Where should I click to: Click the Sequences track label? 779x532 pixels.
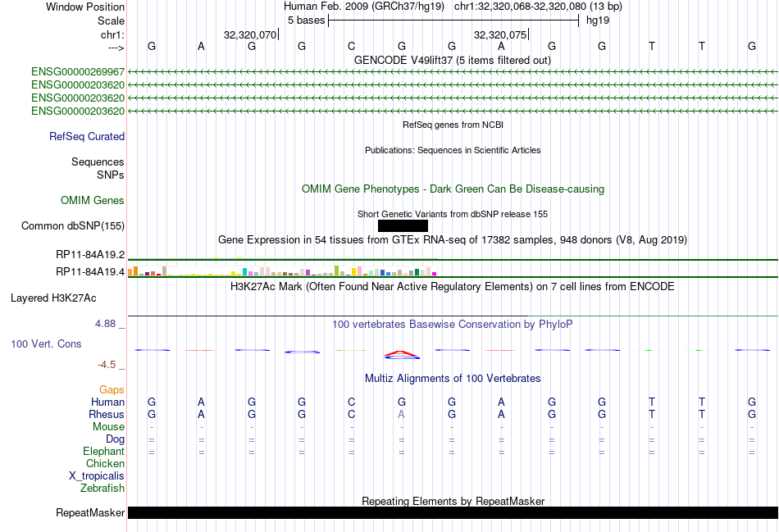point(98,162)
